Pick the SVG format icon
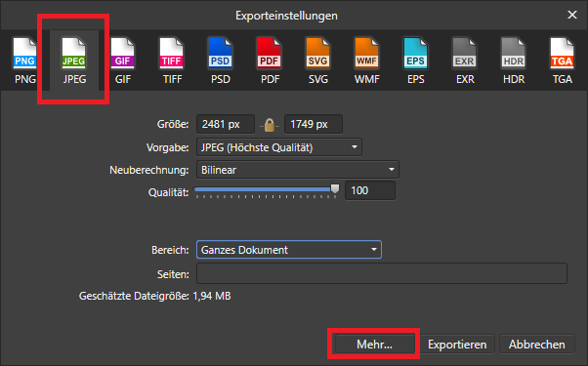 tap(318, 61)
